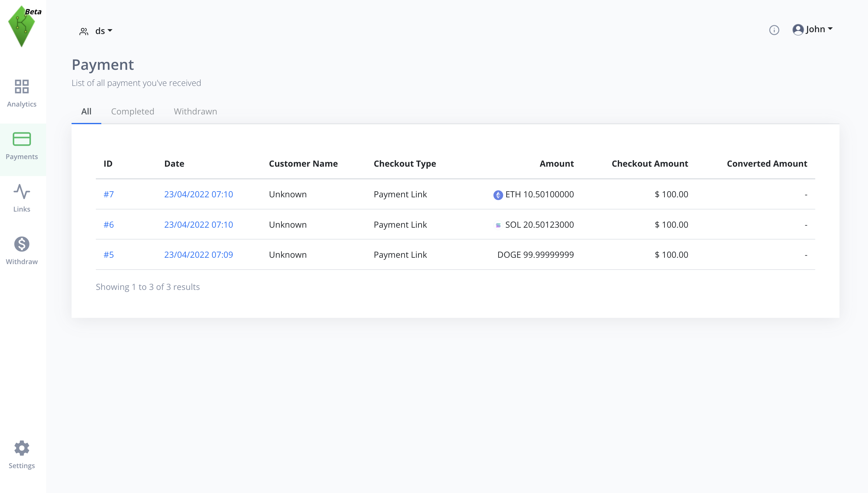Switch to the Completed tab

[133, 111]
